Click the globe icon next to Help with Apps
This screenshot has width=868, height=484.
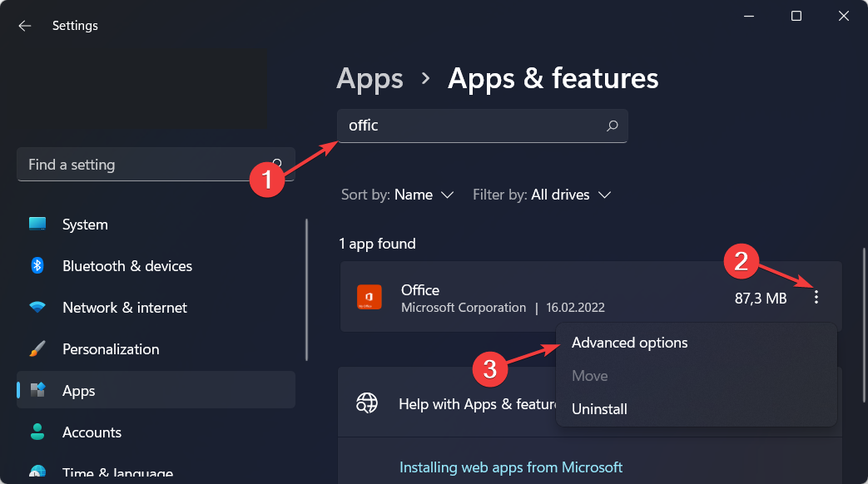(367, 403)
